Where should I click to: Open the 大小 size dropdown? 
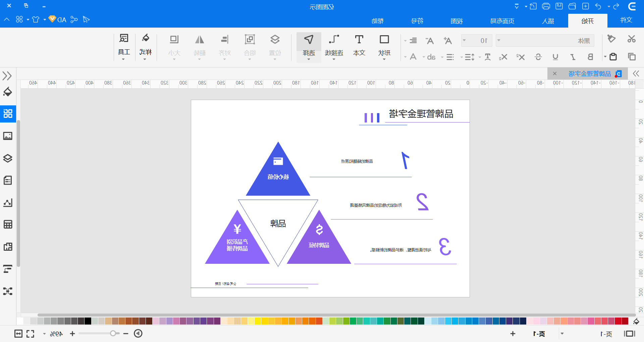click(174, 47)
